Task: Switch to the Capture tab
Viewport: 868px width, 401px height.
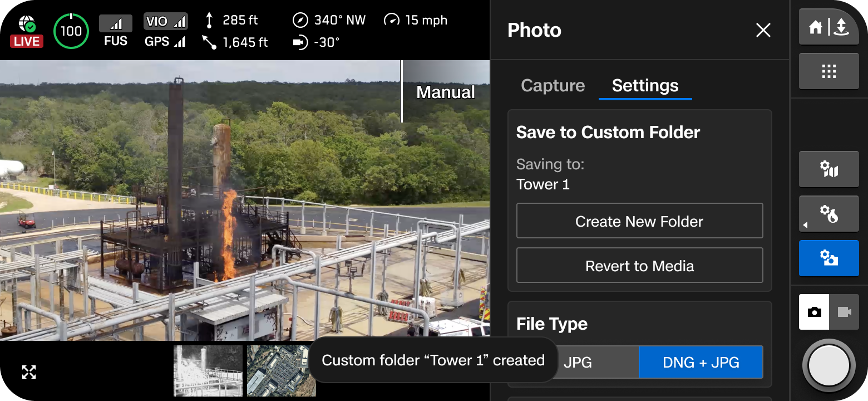Action: [x=553, y=85]
